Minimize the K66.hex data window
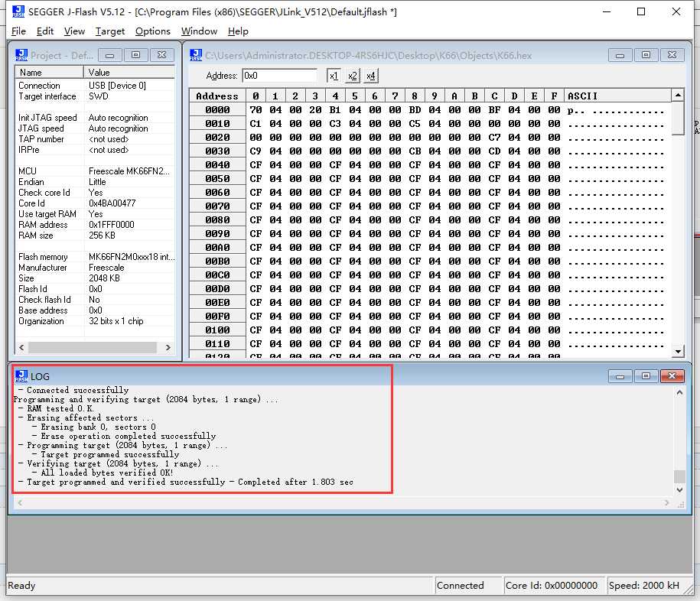Viewport: 700px width, 601px height. pos(620,55)
